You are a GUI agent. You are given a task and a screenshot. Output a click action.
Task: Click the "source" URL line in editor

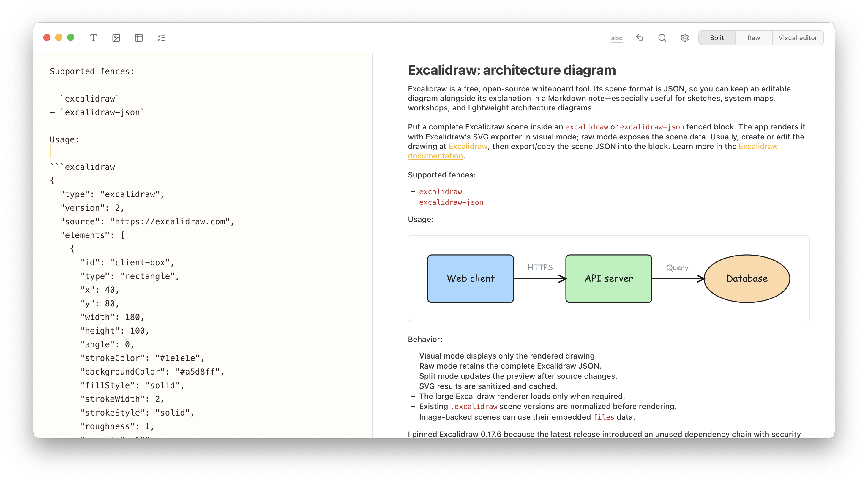click(147, 221)
